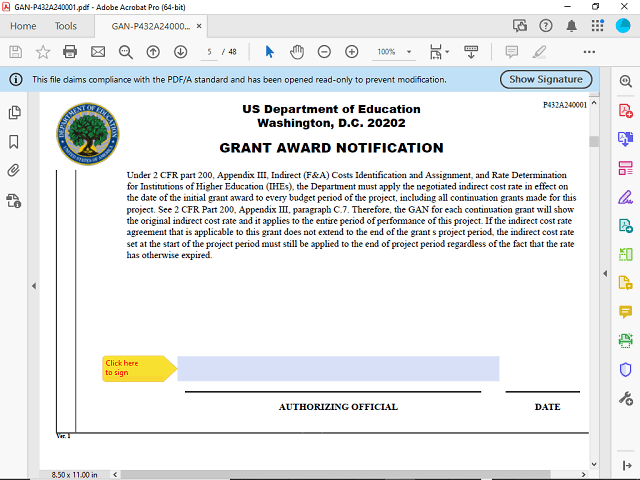Click the Print file icon
The width and height of the screenshot is (640, 480).
(70, 51)
